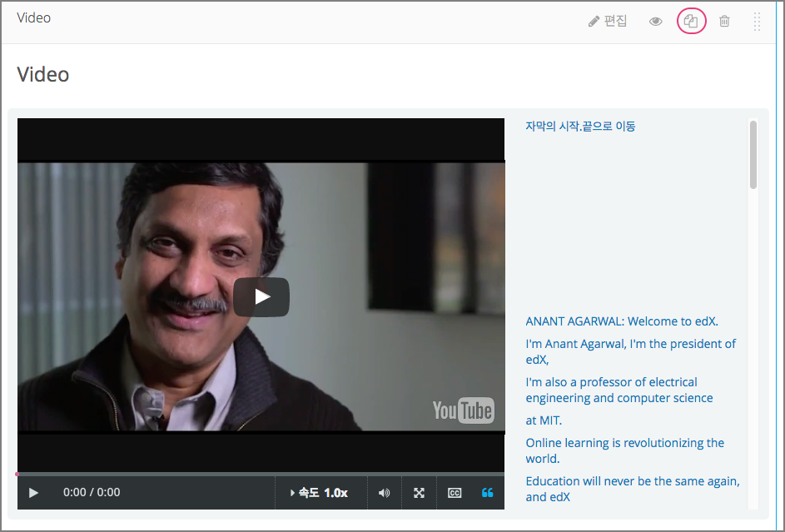Toggle closed captions CC button
The width and height of the screenshot is (785, 532).
(454, 493)
